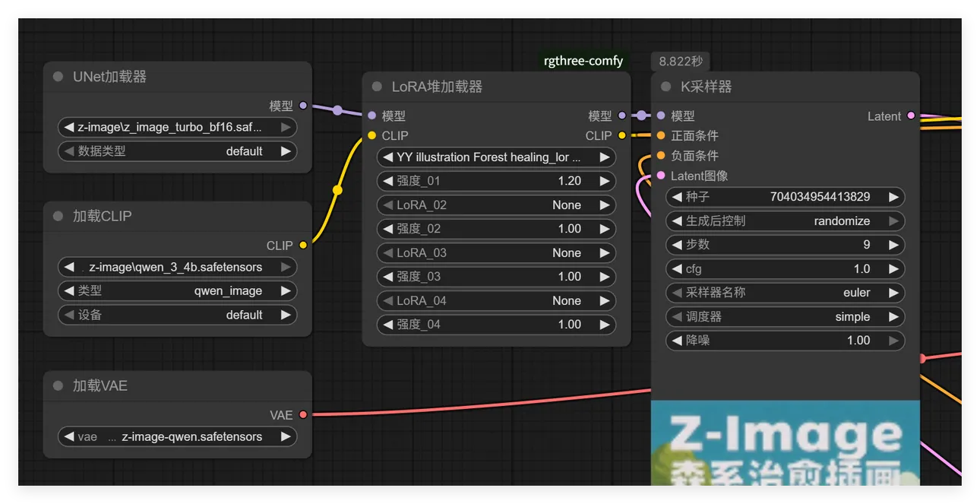This screenshot has height=504, width=980.
Task: Click the 种子 seed value field
Action: (785, 197)
